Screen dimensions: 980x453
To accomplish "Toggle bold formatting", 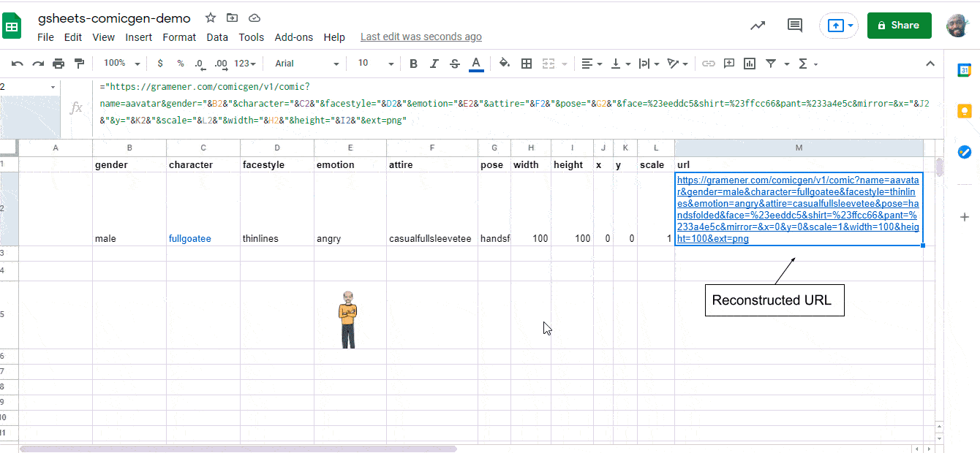I will coord(413,64).
